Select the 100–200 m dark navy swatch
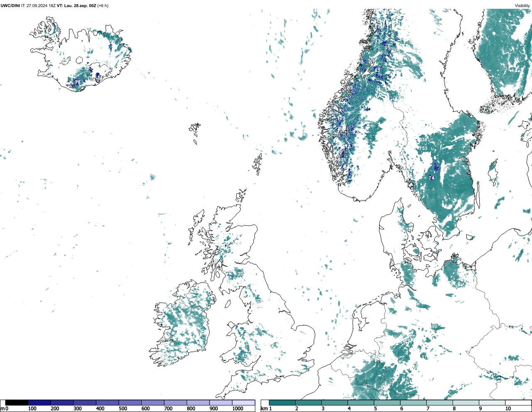The width and height of the screenshot is (532, 412). pos(39,402)
